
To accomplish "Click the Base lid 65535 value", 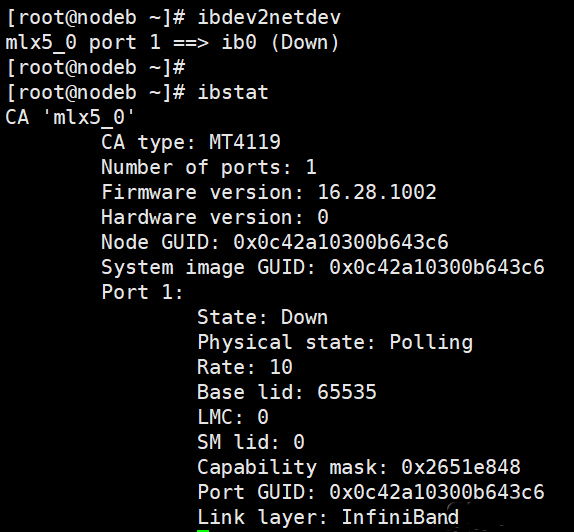I will click(x=347, y=392).
